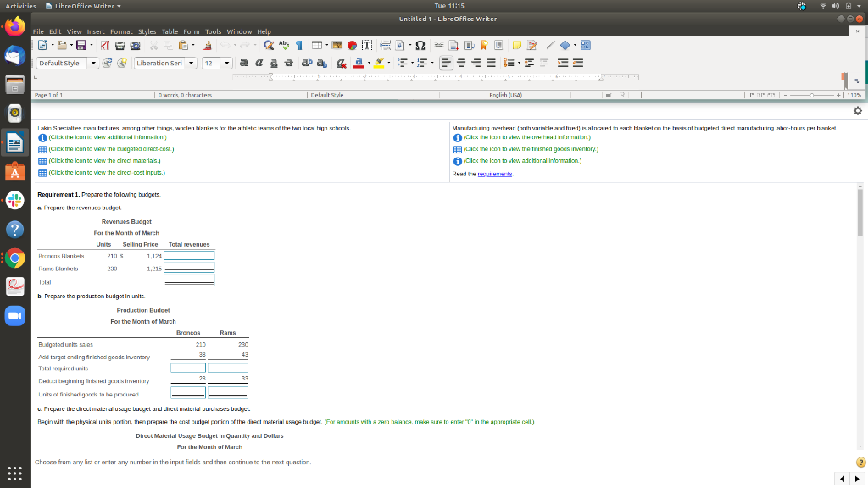
Task: Toggle formatting marks
Action: pyautogui.click(x=299, y=46)
